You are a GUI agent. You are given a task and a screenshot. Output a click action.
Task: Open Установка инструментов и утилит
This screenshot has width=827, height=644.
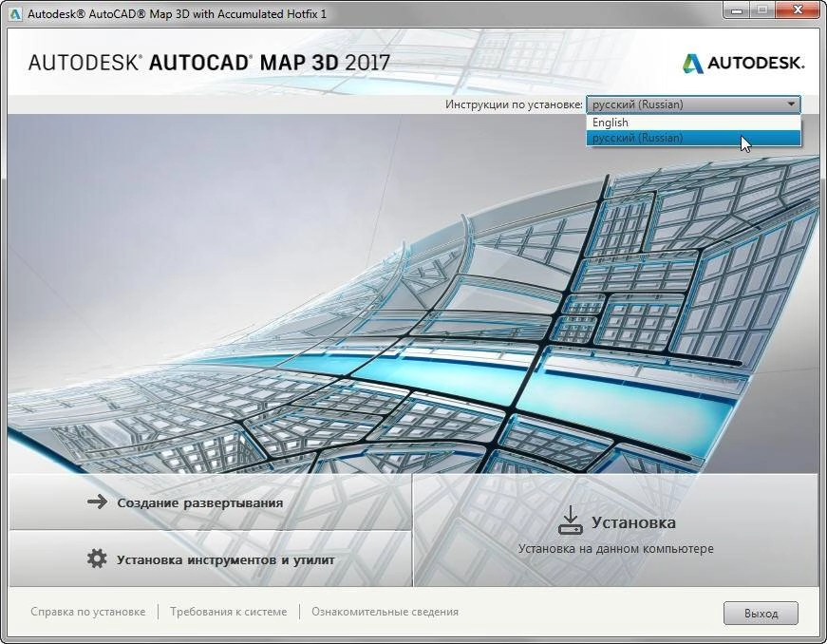click(210, 559)
